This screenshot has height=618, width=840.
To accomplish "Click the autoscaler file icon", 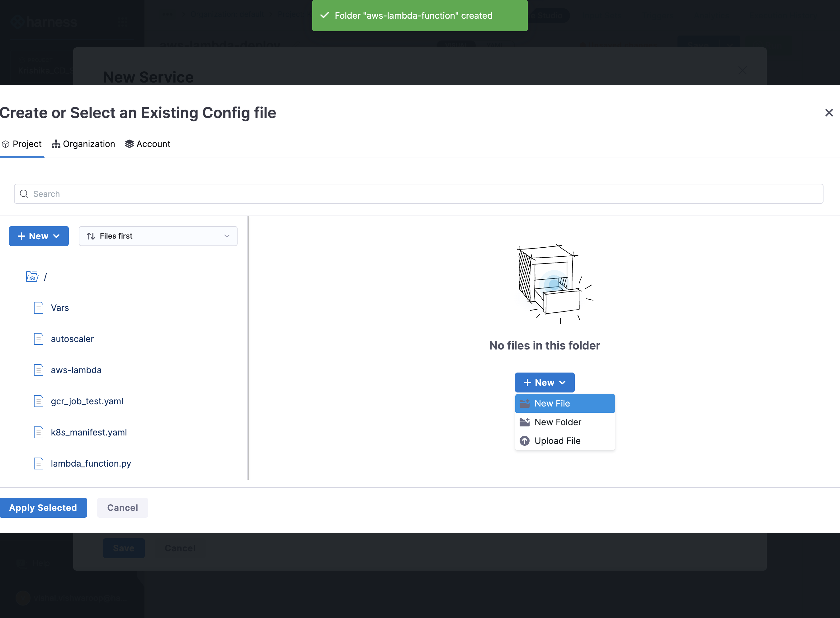I will tap(39, 339).
